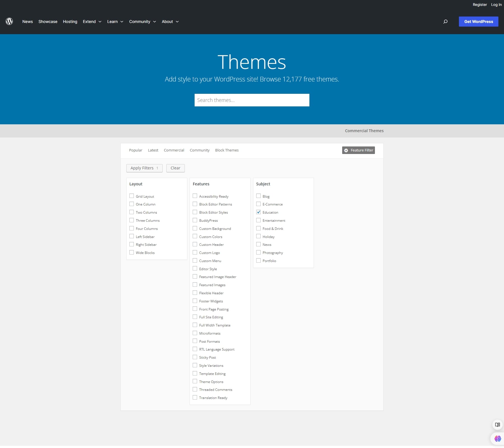Image resolution: width=504 pixels, height=448 pixels.
Task: Open the Commercial Themes link
Action: point(364,130)
